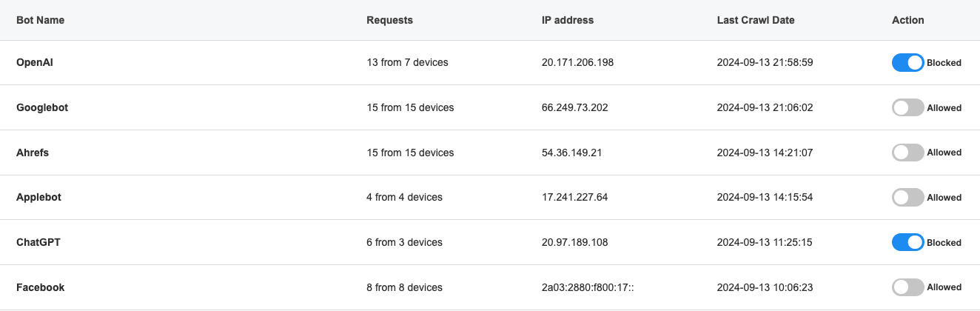The image size is (980, 311).
Task: Sort by Last Crawl Date header
Action: tap(755, 21)
